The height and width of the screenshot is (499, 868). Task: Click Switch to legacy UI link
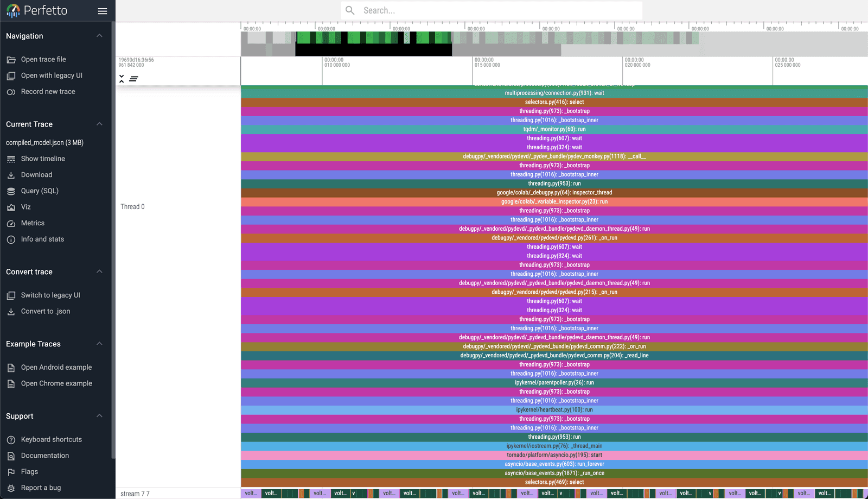tap(50, 295)
